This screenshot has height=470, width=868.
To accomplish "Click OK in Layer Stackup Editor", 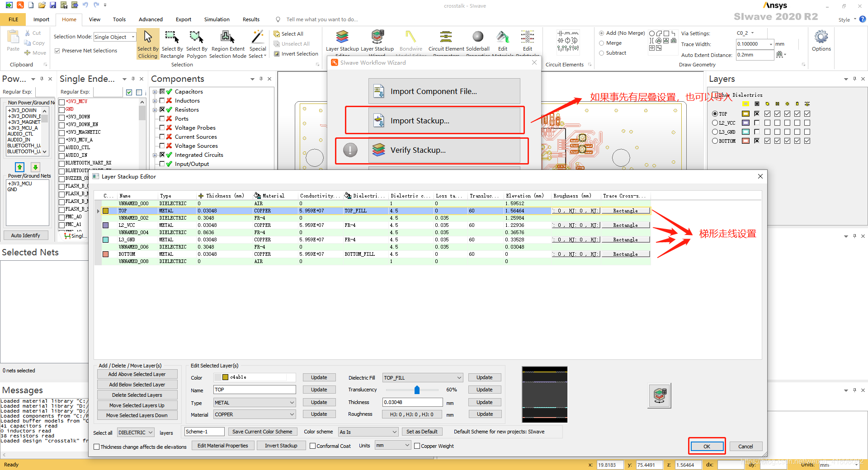I will click(707, 446).
